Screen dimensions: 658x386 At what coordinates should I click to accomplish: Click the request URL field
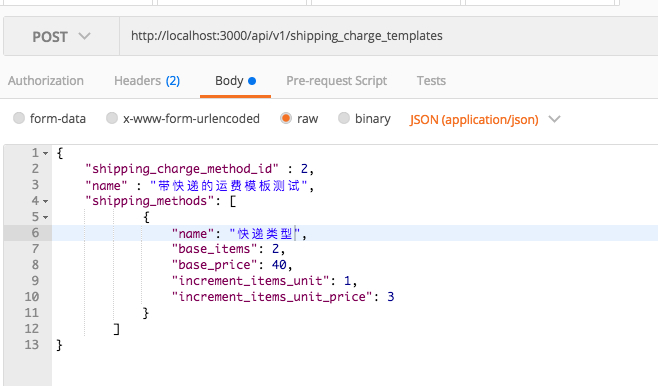point(389,36)
